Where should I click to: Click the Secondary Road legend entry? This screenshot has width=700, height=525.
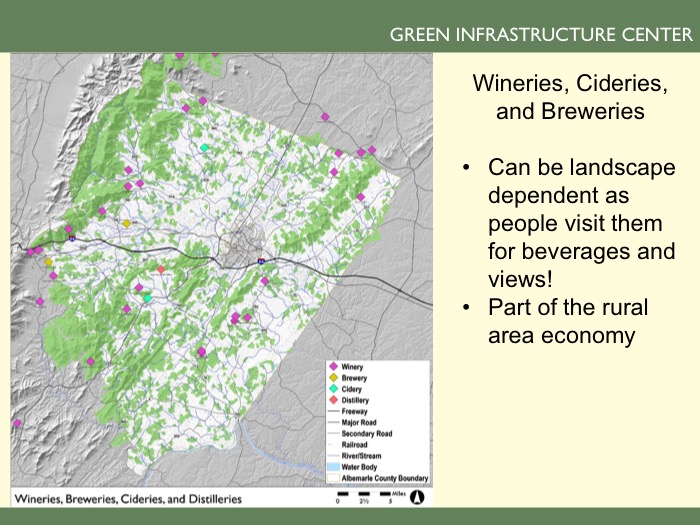[x=366, y=433]
